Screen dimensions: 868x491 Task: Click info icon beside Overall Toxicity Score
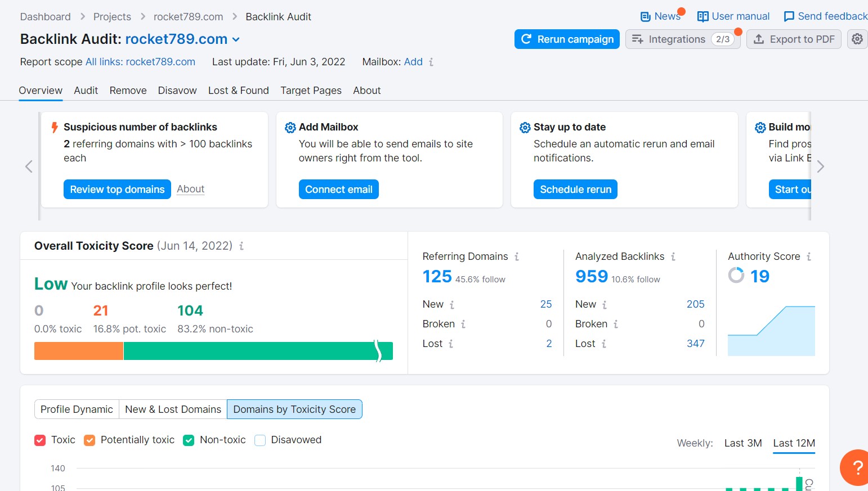[241, 246]
